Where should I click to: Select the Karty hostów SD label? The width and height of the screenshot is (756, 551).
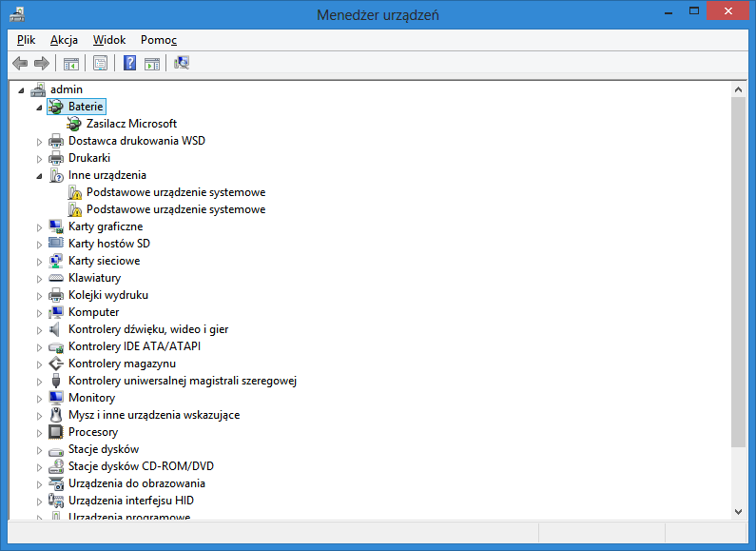tap(109, 244)
